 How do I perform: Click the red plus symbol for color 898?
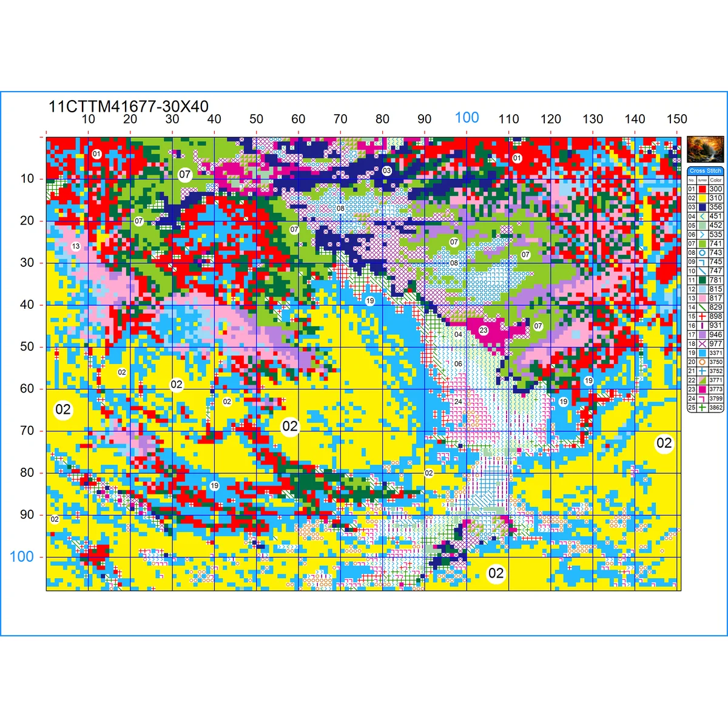click(702, 317)
